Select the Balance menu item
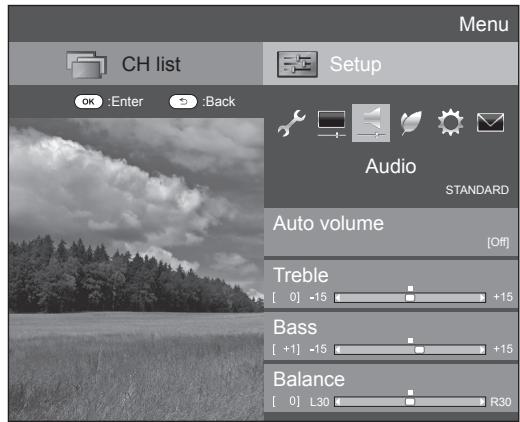The image size is (520, 422). 391,388
